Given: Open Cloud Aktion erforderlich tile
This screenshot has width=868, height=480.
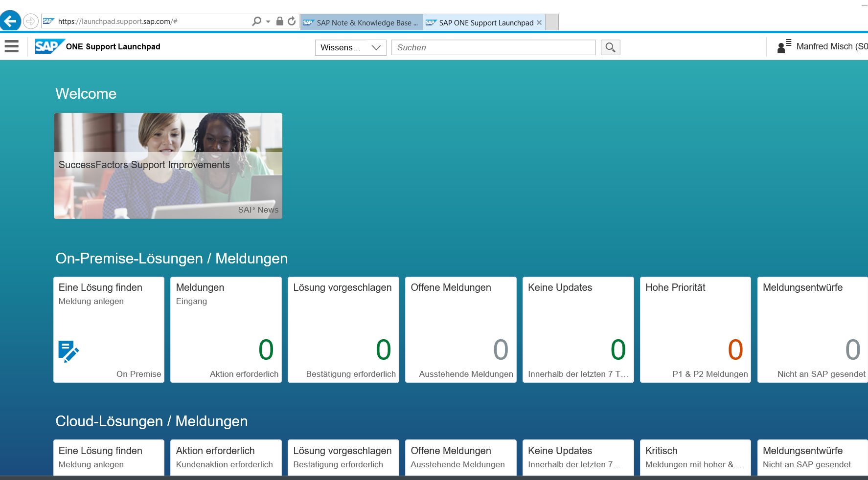Looking at the screenshot, I should 226,458.
